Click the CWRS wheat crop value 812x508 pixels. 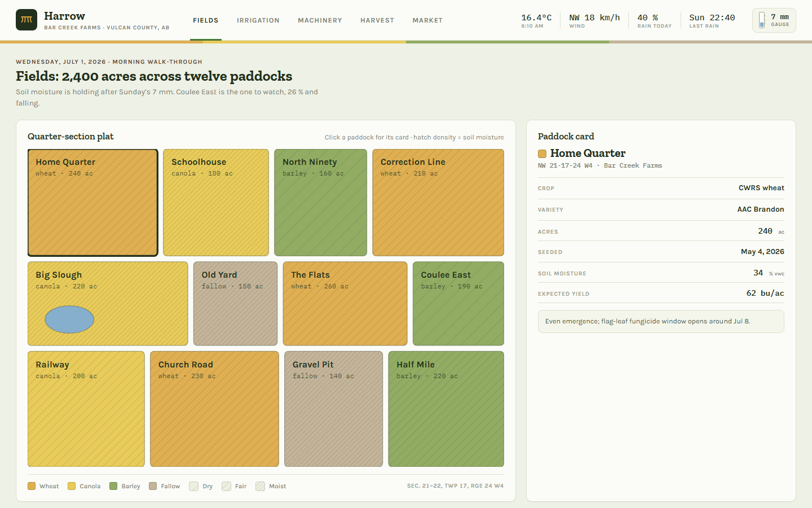(x=761, y=188)
